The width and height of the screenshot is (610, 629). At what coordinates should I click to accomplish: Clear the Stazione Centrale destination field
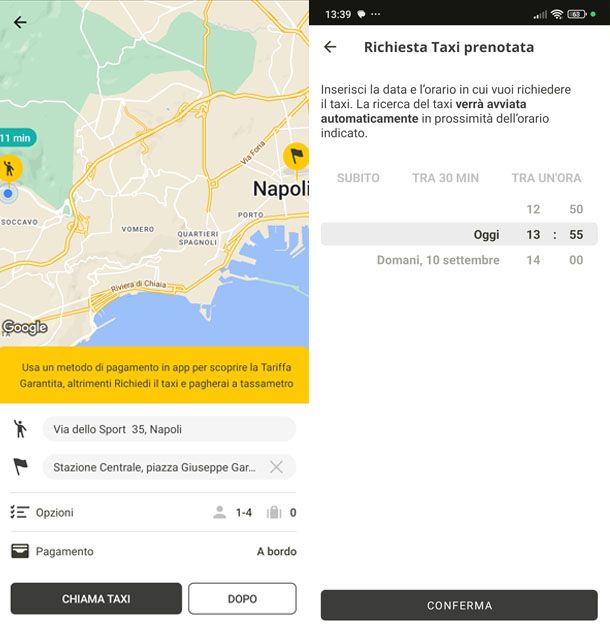click(276, 467)
